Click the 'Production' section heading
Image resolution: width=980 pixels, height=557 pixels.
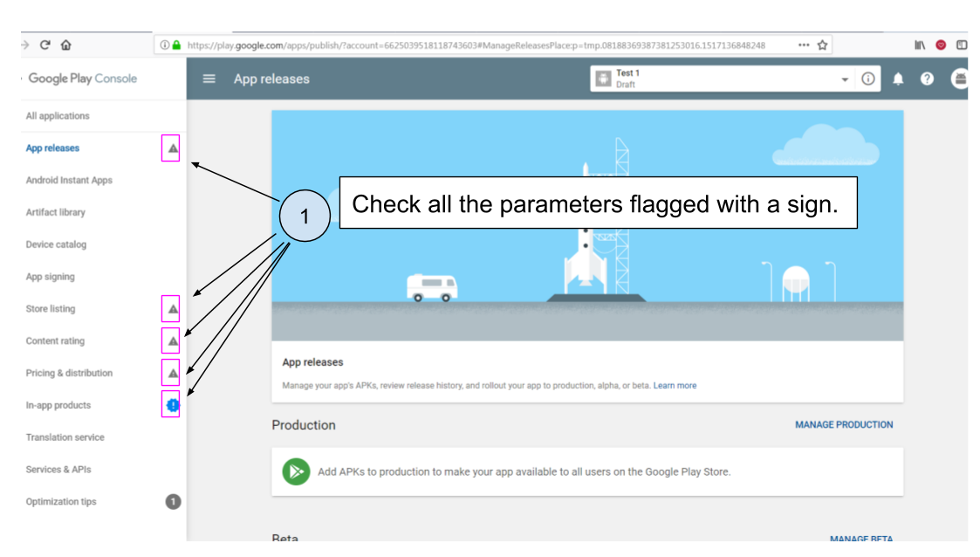pos(304,425)
